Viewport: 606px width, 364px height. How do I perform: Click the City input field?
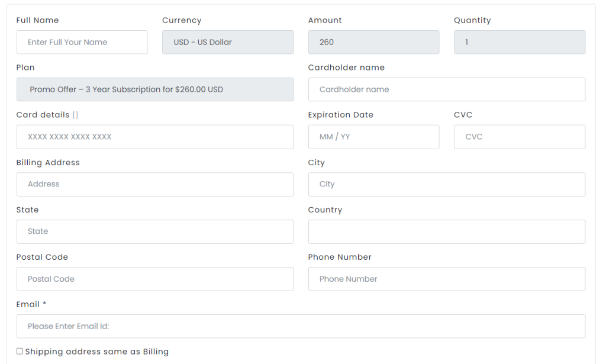[x=446, y=184]
